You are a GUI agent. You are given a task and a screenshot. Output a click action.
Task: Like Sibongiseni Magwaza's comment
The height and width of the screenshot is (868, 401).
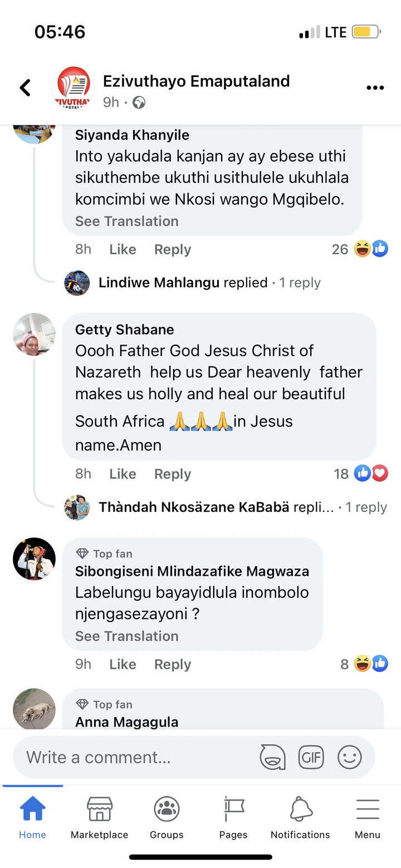click(123, 664)
